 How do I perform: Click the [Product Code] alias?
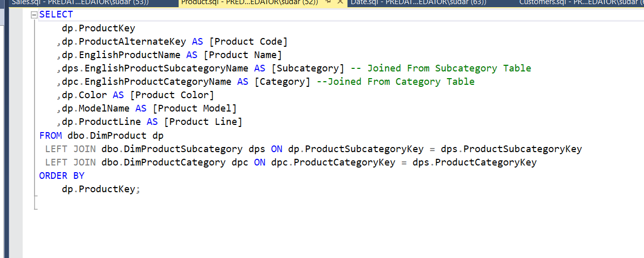coord(248,42)
